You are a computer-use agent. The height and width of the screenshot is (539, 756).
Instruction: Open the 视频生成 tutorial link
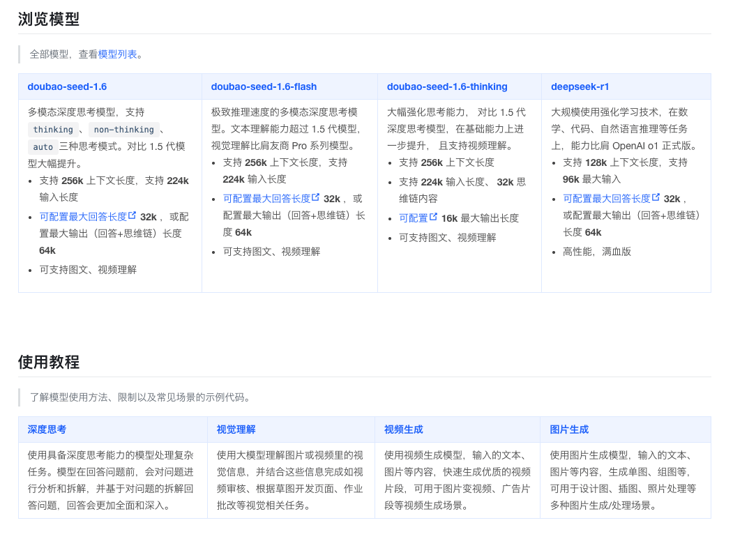(x=404, y=430)
